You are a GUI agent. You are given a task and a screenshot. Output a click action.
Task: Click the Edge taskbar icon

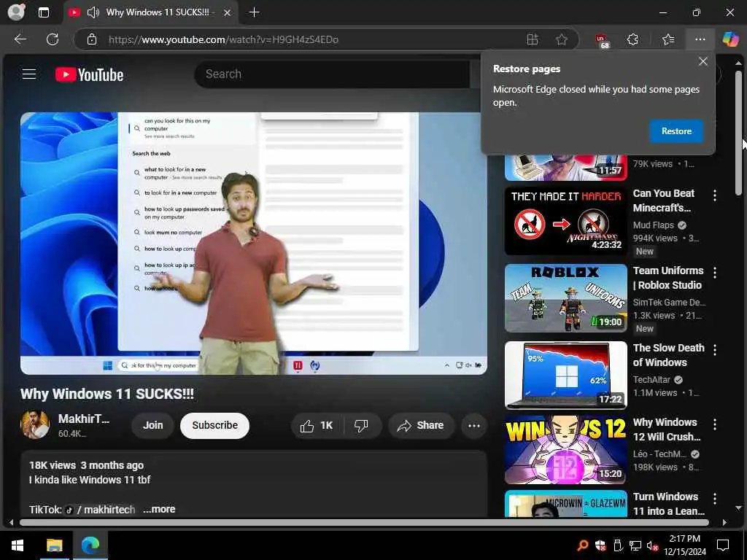coord(90,545)
